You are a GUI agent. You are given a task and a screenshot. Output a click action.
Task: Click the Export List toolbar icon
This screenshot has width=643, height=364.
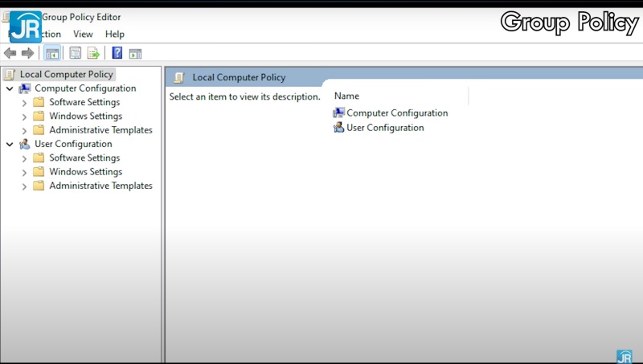coord(93,53)
